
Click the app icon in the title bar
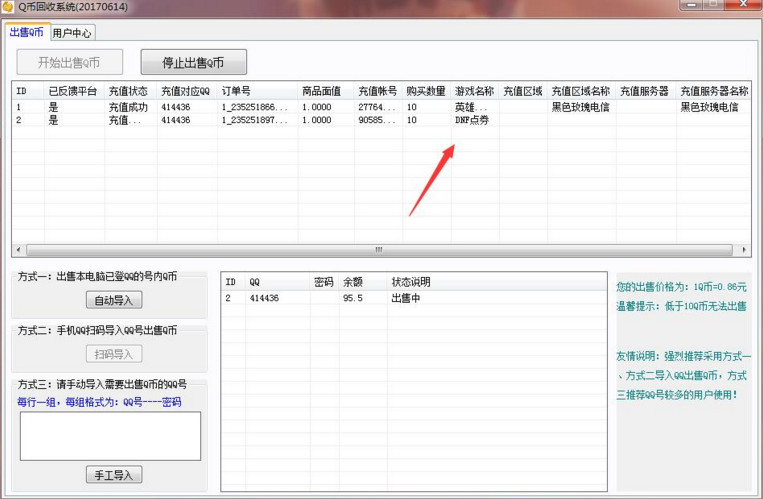(8, 8)
